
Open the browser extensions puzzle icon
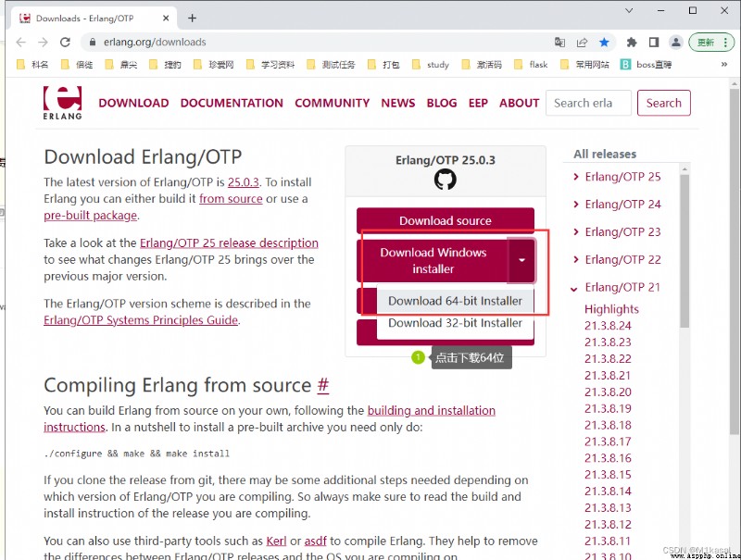click(x=632, y=42)
